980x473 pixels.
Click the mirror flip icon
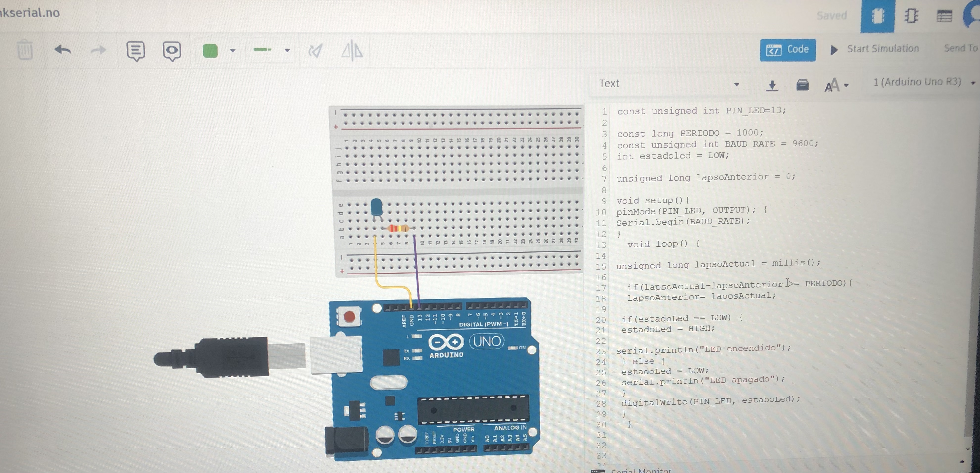[x=352, y=50]
